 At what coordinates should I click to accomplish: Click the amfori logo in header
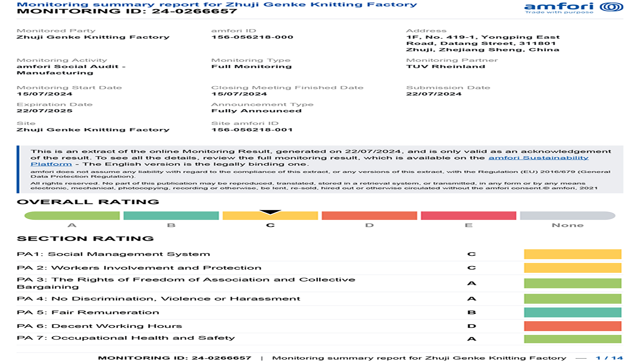pos(574,8)
